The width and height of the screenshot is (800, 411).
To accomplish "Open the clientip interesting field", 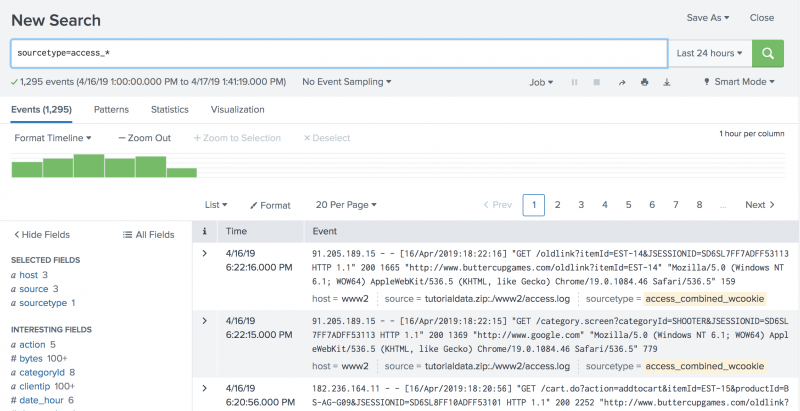I will coord(35,387).
